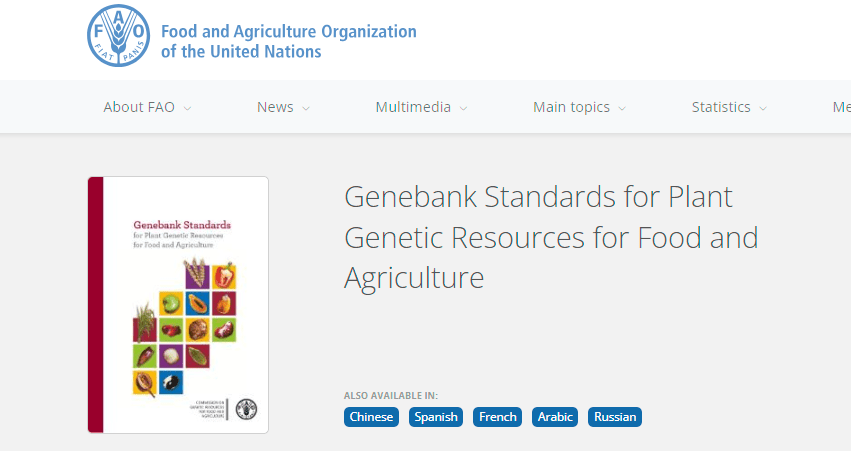Open the Food and Agriculture Organization title link

click(x=289, y=41)
